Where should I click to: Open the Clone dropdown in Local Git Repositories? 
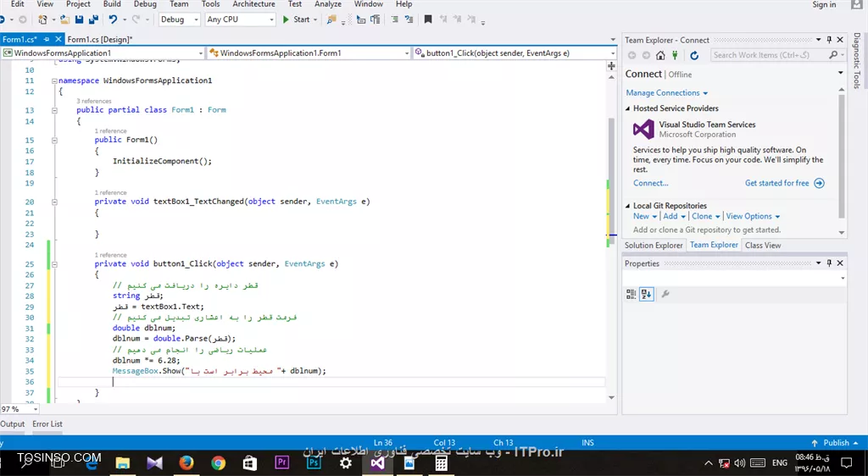click(706, 216)
